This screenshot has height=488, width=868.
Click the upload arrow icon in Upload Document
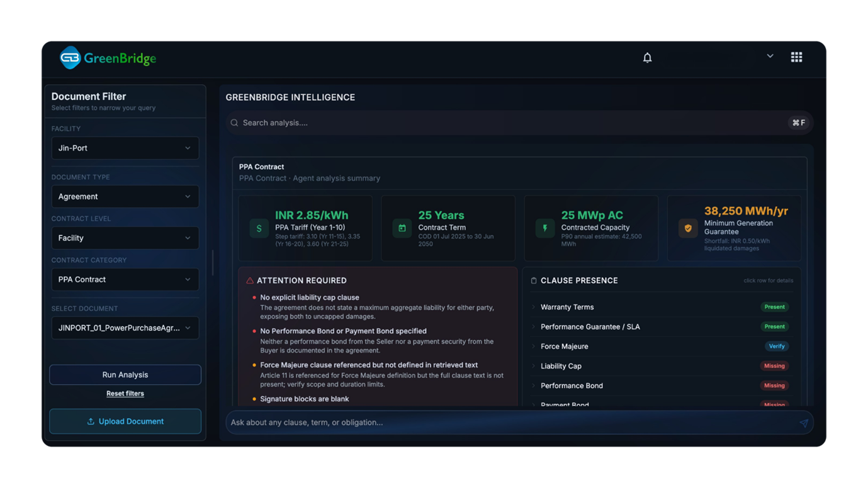[91, 421]
